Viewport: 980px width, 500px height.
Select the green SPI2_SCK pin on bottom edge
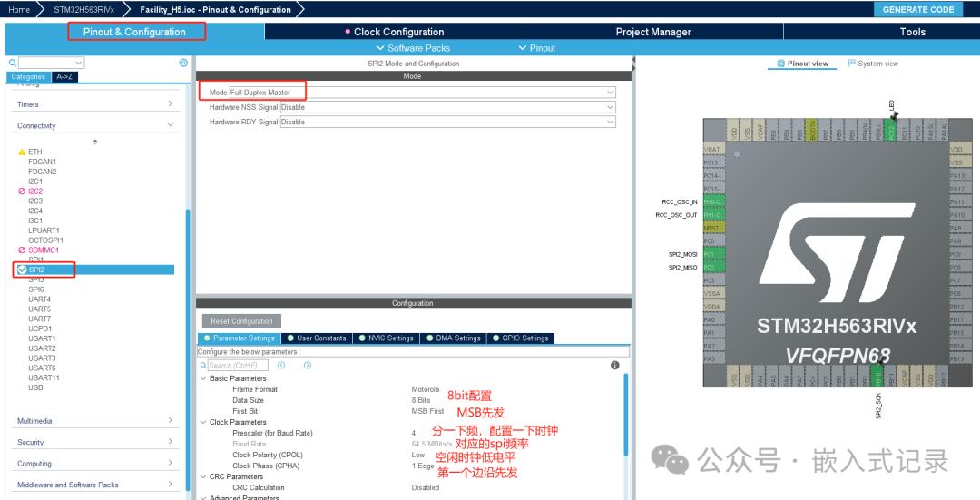877,377
